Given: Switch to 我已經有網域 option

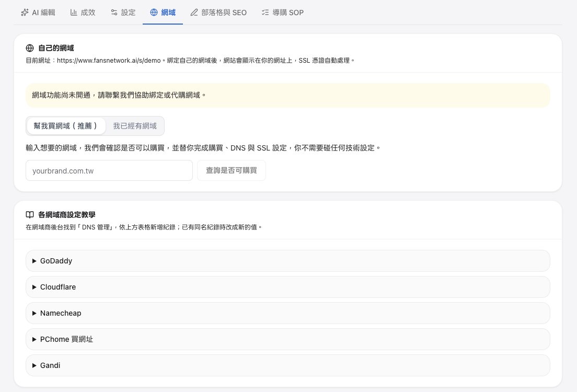Looking at the screenshot, I should tap(135, 126).
